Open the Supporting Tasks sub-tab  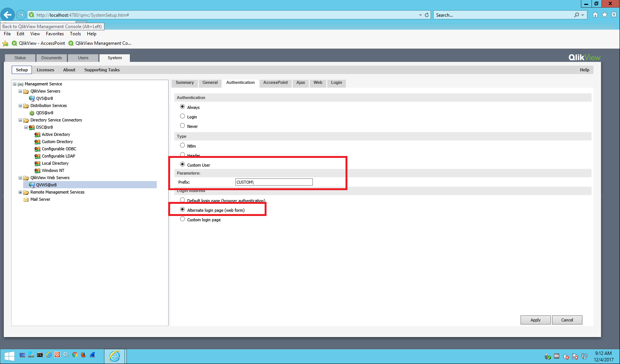(102, 70)
